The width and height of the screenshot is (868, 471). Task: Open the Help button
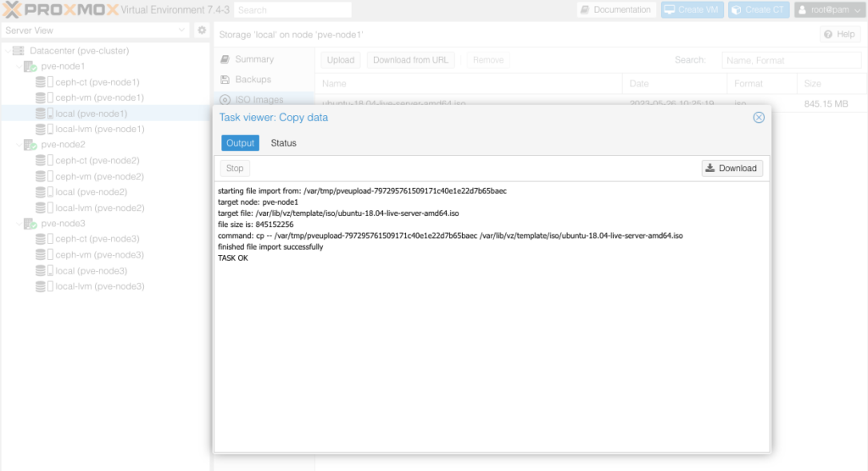tap(840, 35)
